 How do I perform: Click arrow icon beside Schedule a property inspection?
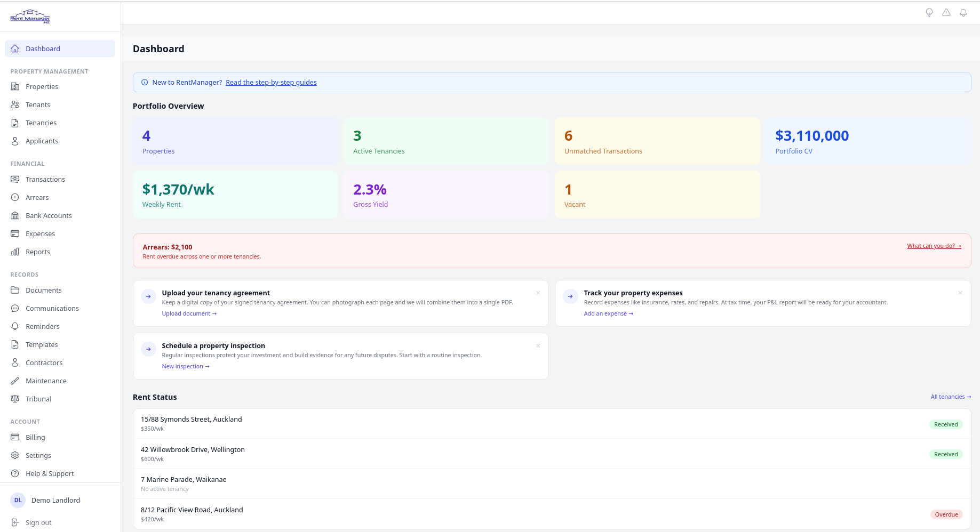(148, 349)
